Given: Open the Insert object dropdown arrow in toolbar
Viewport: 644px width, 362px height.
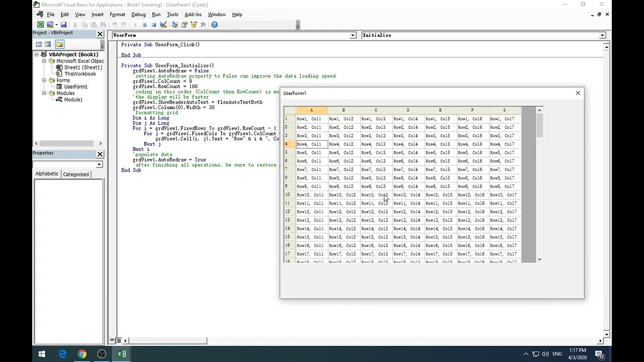Looking at the screenshot, I should tap(56, 25).
